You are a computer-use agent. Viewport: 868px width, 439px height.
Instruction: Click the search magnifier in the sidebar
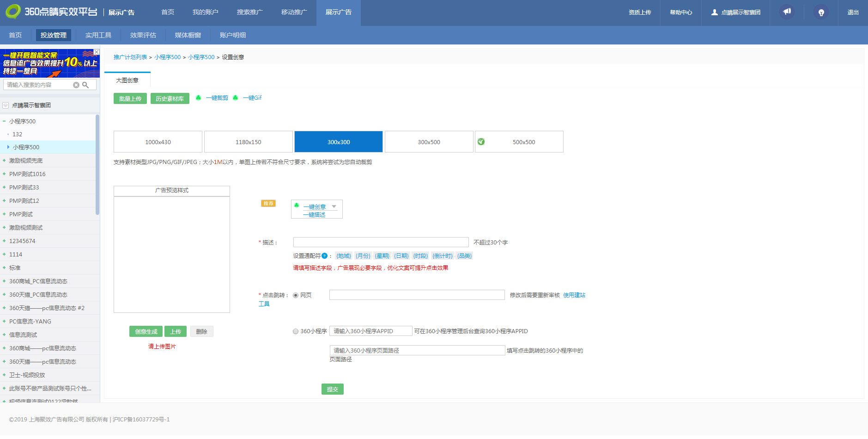coord(86,85)
